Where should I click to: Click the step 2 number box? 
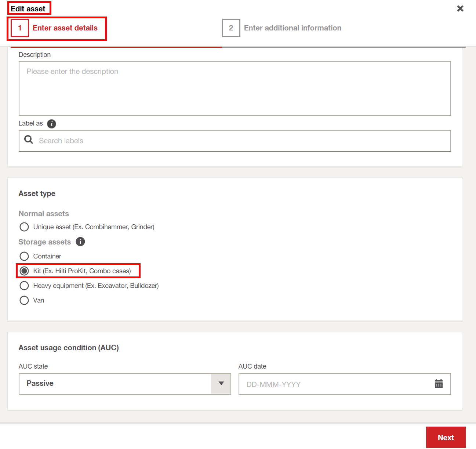tap(231, 28)
